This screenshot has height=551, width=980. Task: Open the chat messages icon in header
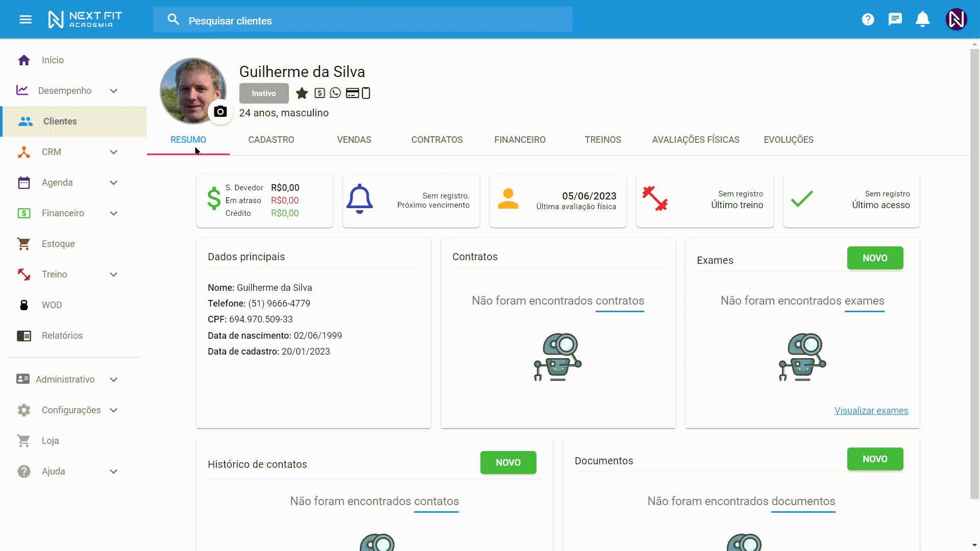coord(895,20)
